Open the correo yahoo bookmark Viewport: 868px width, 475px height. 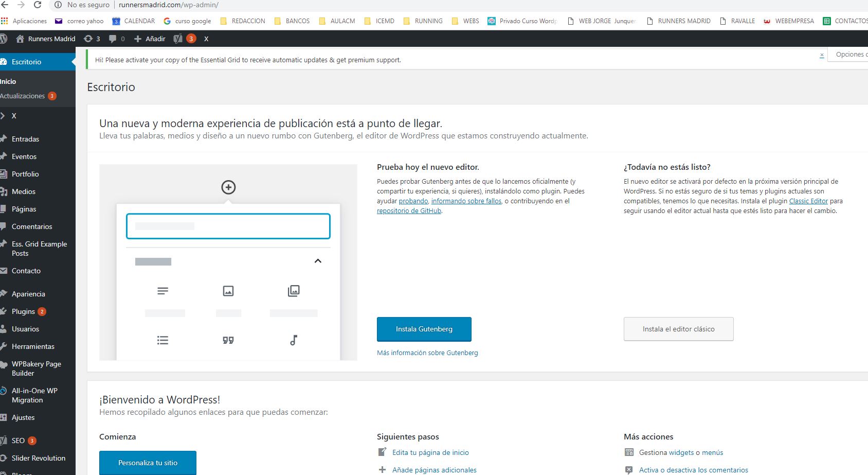[x=79, y=21]
